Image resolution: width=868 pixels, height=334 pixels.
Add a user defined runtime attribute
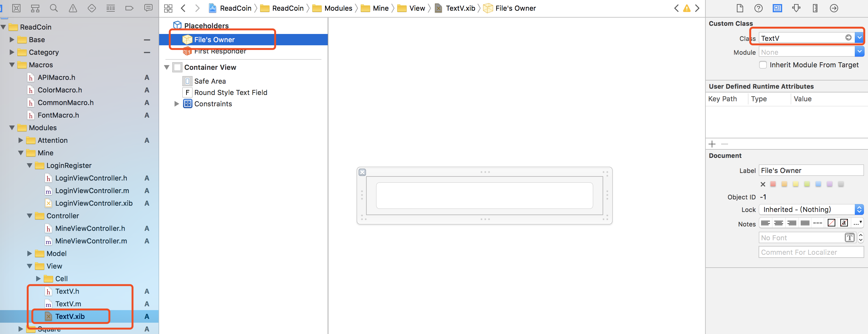(x=712, y=144)
